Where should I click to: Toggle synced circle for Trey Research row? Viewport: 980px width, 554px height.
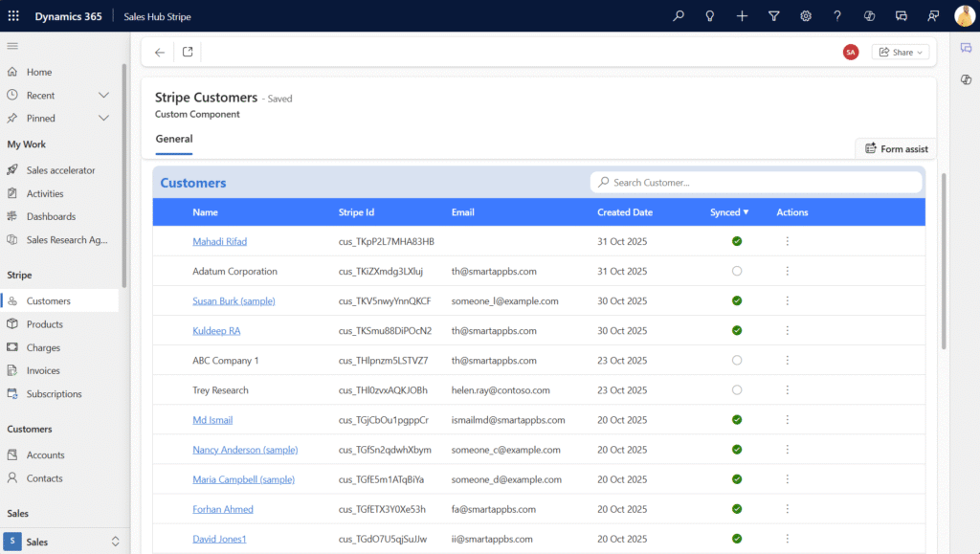pyautogui.click(x=737, y=390)
